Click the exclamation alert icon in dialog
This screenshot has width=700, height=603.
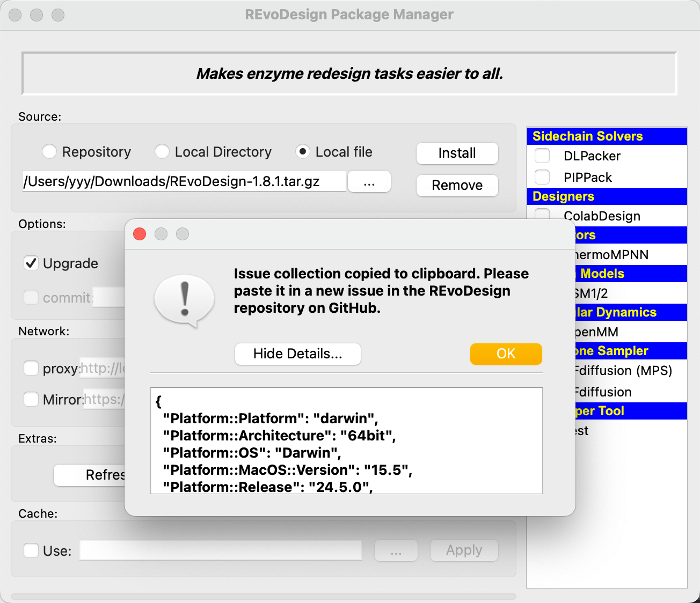click(184, 301)
